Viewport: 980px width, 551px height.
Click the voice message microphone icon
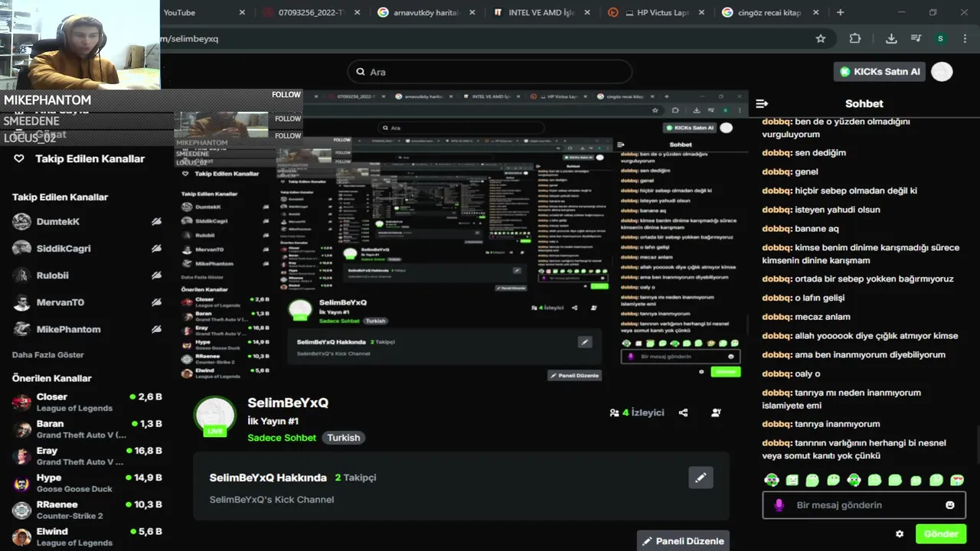click(779, 505)
